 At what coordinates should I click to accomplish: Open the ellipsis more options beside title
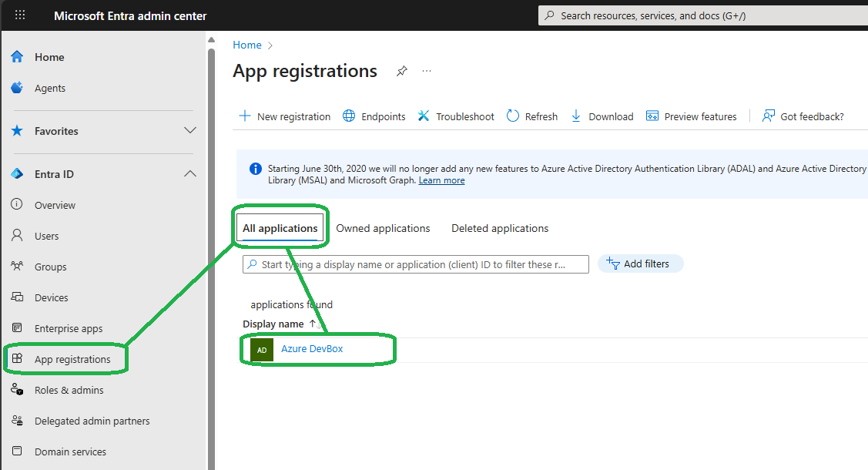(427, 72)
